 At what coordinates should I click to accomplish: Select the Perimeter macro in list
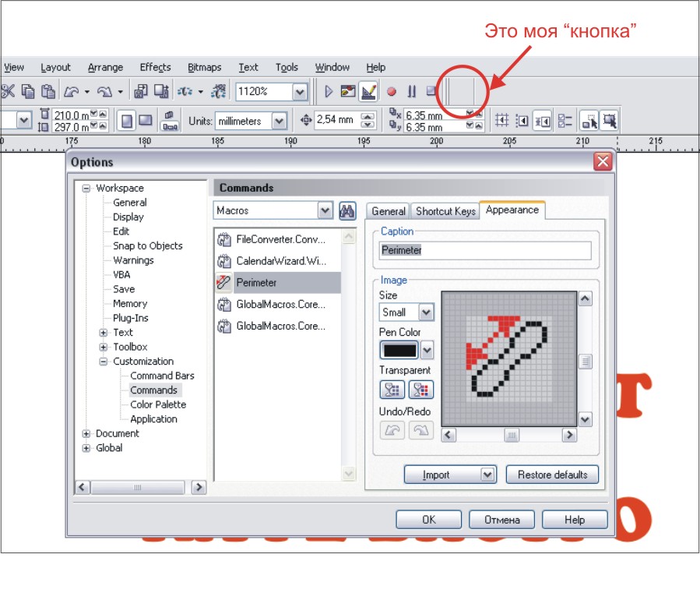[x=278, y=282]
